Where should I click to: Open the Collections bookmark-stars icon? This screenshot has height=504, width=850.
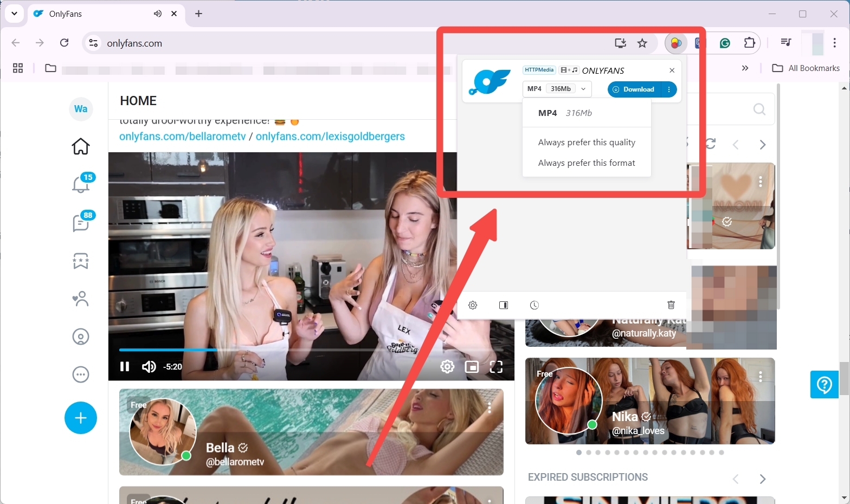pos(81,261)
